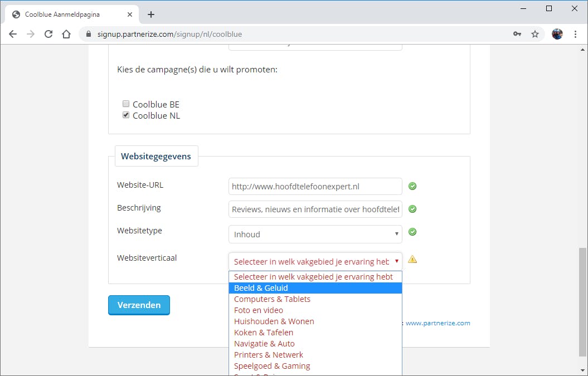Focus the Website-URL input field
This screenshot has width=588, height=376.
click(x=315, y=186)
